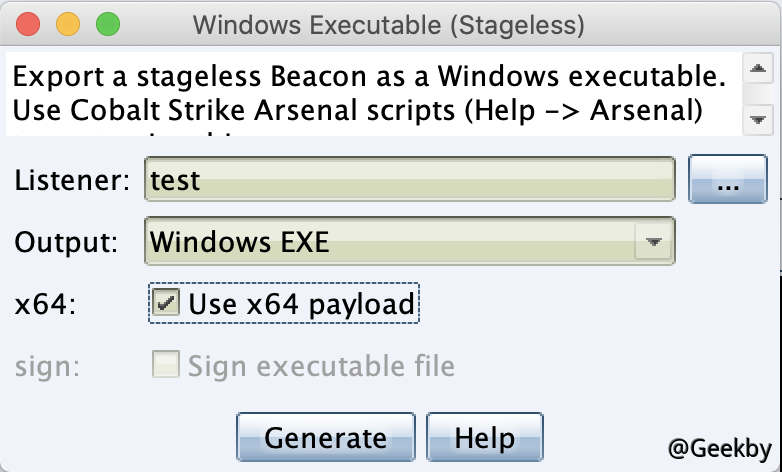Browse listeners with the ellipsis button
Viewport: 782px width, 472px height.
point(728,181)
